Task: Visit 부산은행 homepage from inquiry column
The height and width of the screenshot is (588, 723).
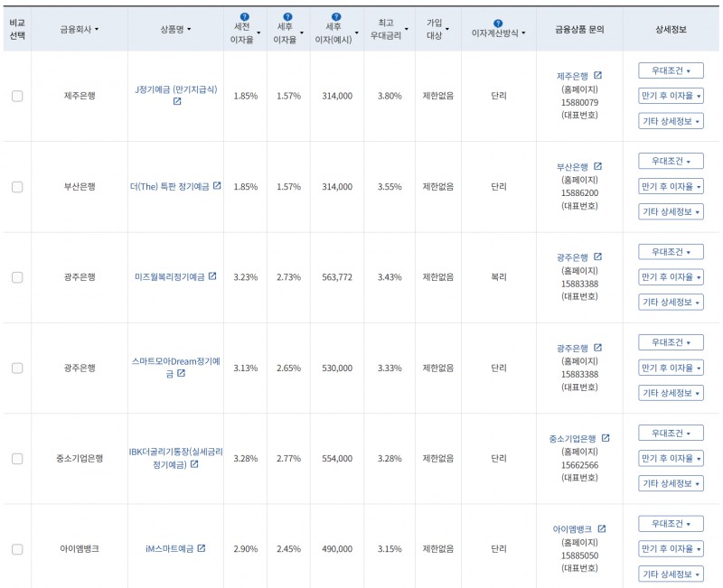Action: (572, 167)
